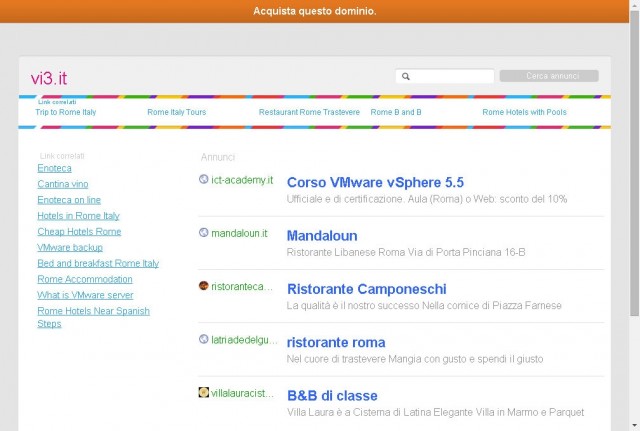Open Cheap Hotels Rome link
Image resolution: width=640 pixels, height=431 pixels.
(x=79, y=232)
